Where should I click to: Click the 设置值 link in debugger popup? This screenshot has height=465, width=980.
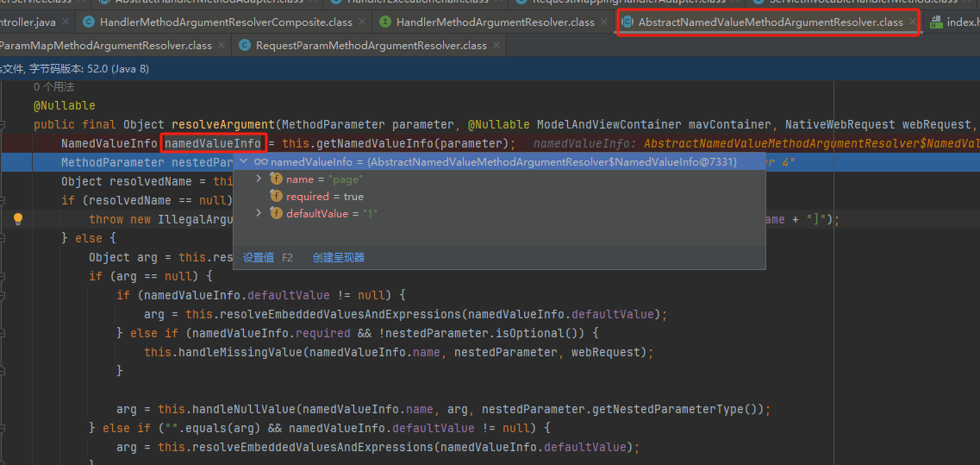(x=259, y=257)
